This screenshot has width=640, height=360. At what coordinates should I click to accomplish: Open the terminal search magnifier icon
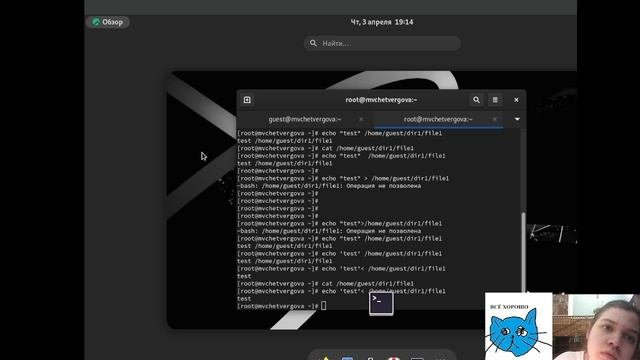pos(476,100)
